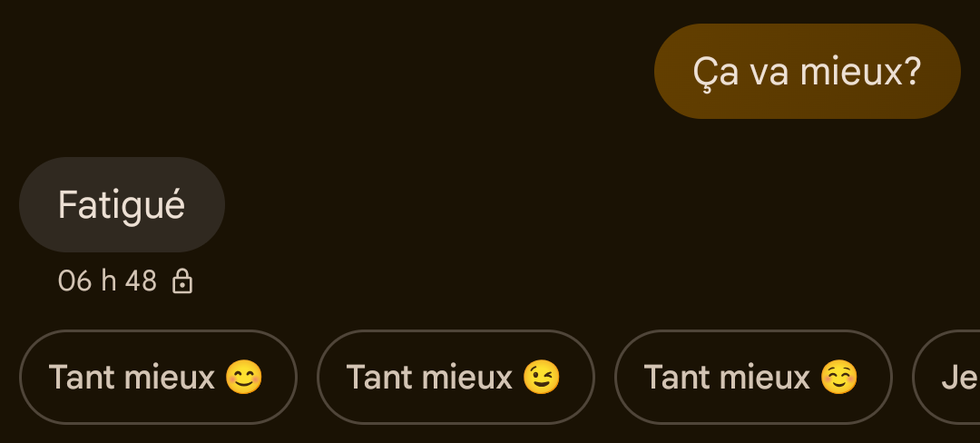Click the grey incoming "Fatigué" bubble
The height and width of the screenshot is (443, 980).
click(122, 204)
